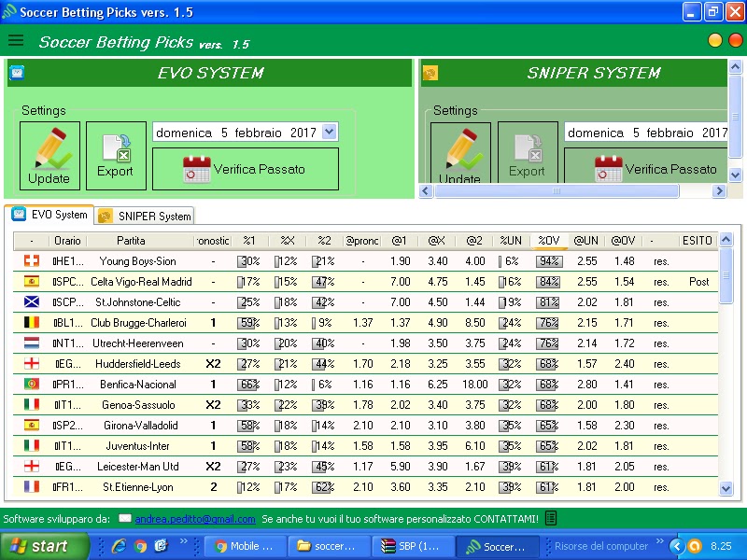Open the SBP WinRAR taskbar item
This screenshot has width=747, height=560.
point(413,546)
